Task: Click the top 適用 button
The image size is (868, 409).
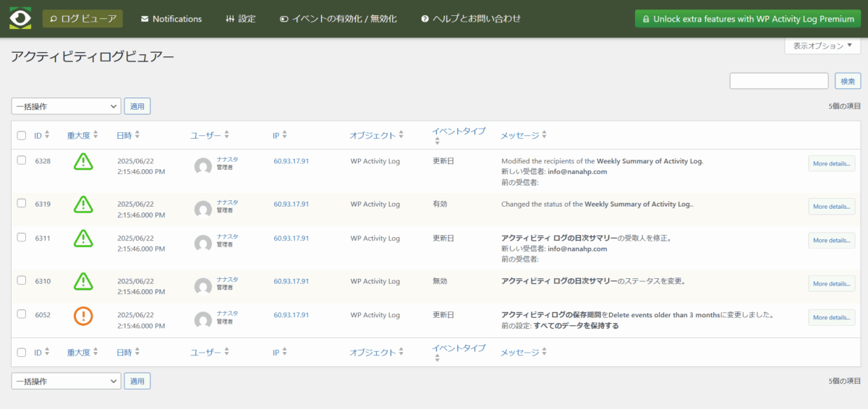Action: [x=137, y=106]
